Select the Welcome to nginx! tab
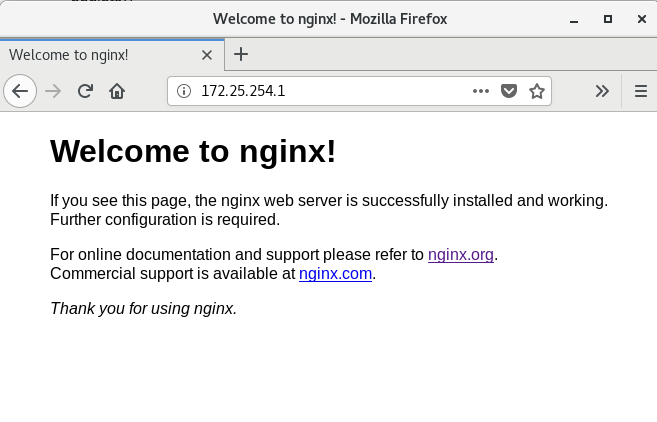Image resolution: width=657 pixels, height=422 pixels. tap(112, 55)
